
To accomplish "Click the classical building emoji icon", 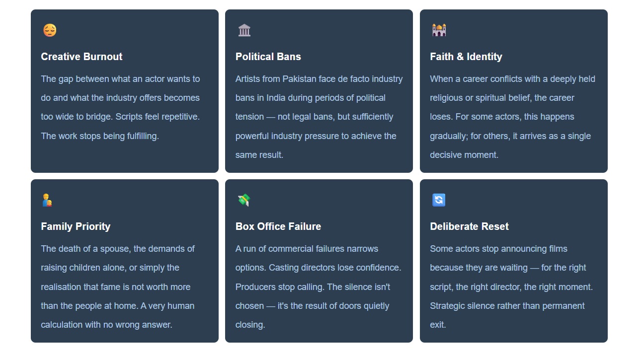I will click(244, 31).
